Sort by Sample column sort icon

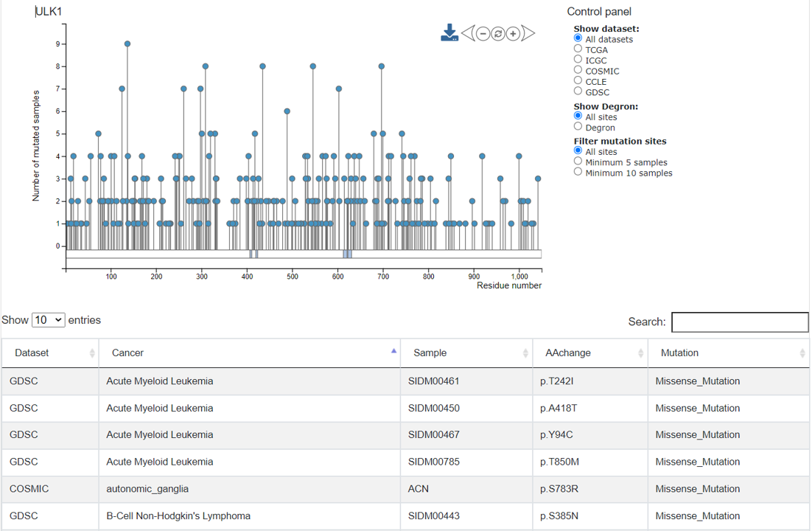click(x=526, y=353)
